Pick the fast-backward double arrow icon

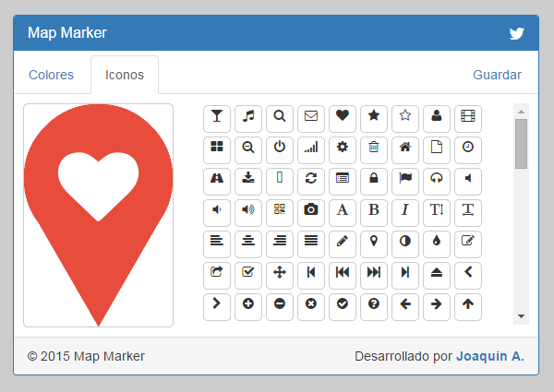pyautogui.click(x=343, y=276)
